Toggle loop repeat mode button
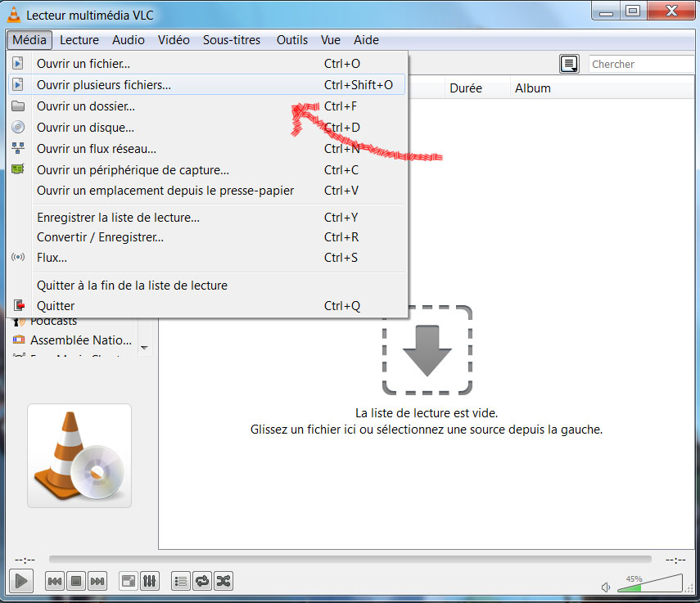Screen dimensions: 700x603 (202, 581)
